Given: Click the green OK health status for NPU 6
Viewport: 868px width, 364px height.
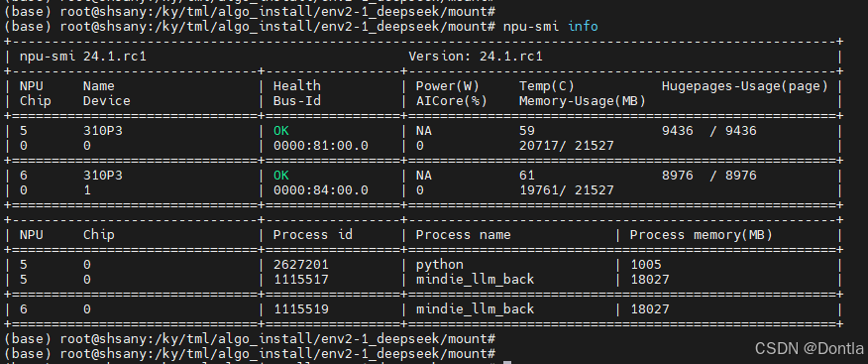Looking at the screenshot, I should [281, 176].
